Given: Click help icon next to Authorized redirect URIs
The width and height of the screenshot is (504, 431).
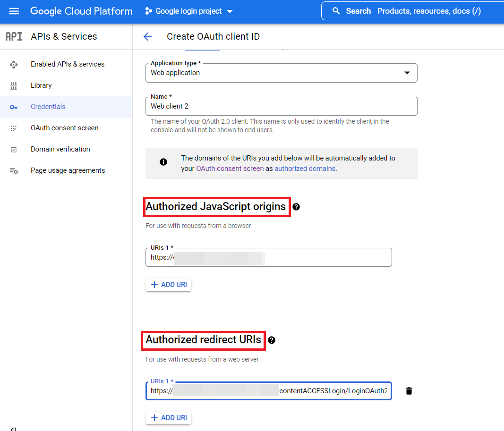Looking at the screenshot, I should click(272, 340).
